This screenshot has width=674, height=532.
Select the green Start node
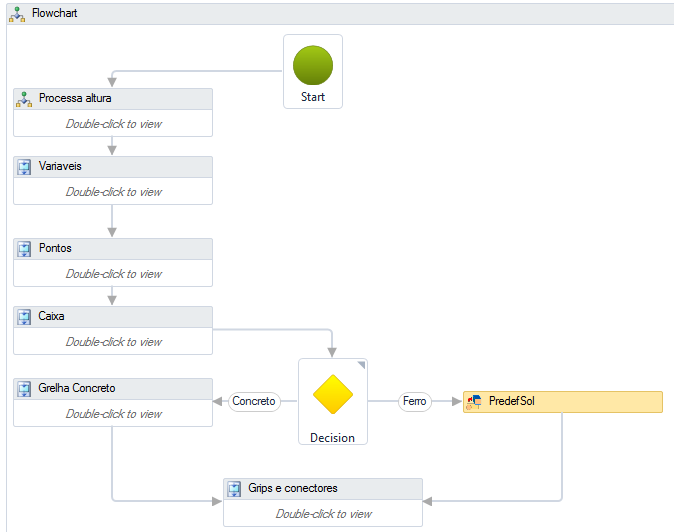pos(312,65)
